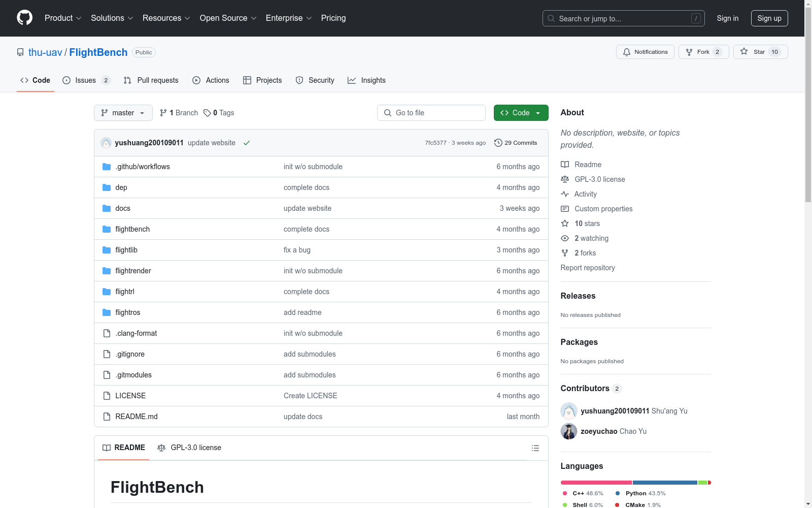
Task: Click the forks icon in About
Action: click(x=565, y=253)
